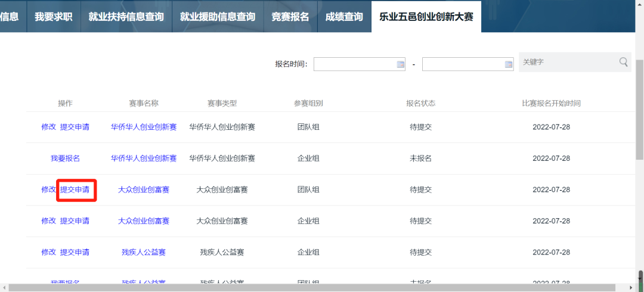
Task: Open the start date calendar picker icon
Action: coord(400,64)
